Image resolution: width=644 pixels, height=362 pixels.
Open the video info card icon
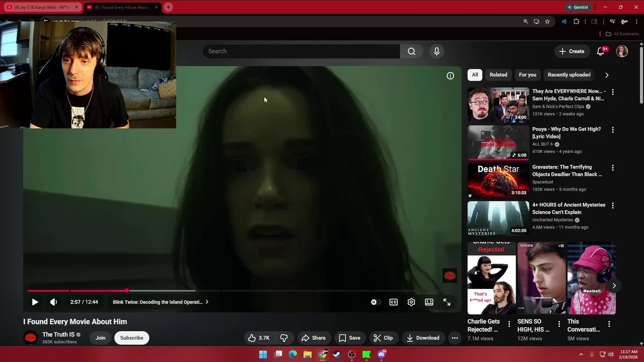(450, 75)
